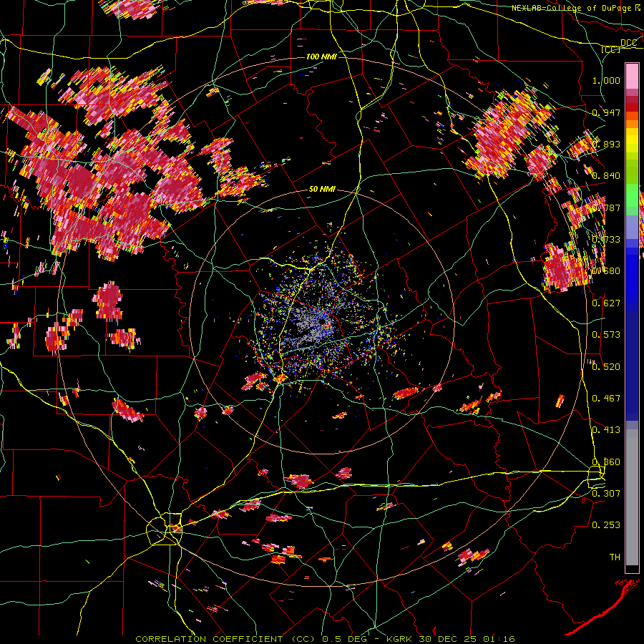Click the 0.947 scale value
The height and width of the screenshot is (644, 644).
pyautogui.click(x=606, y=112)
